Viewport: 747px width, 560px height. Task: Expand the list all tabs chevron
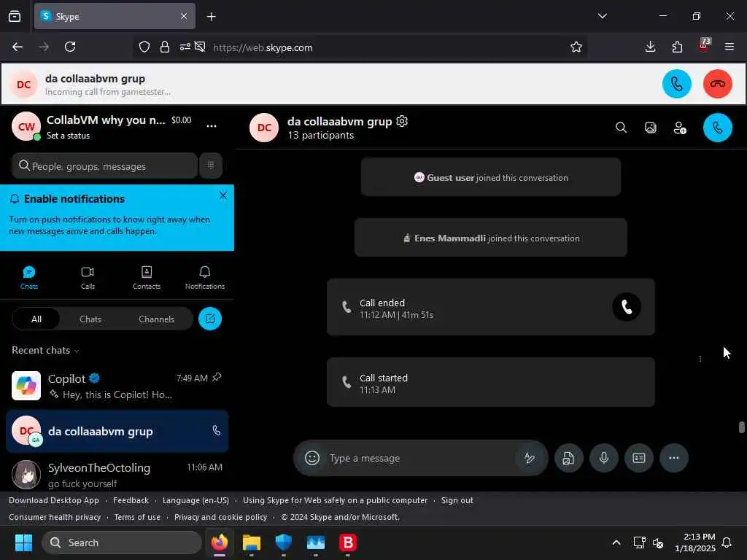(x=603, y=16)
